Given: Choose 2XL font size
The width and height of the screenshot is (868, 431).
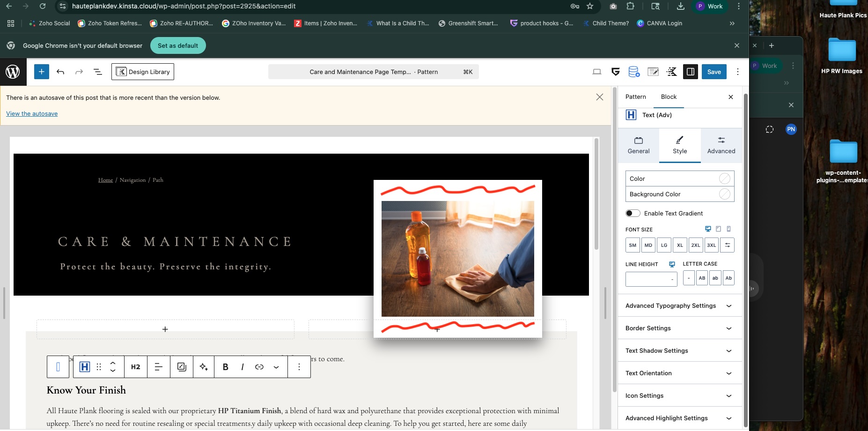Looking at the screenshot, I should (696, 245).
